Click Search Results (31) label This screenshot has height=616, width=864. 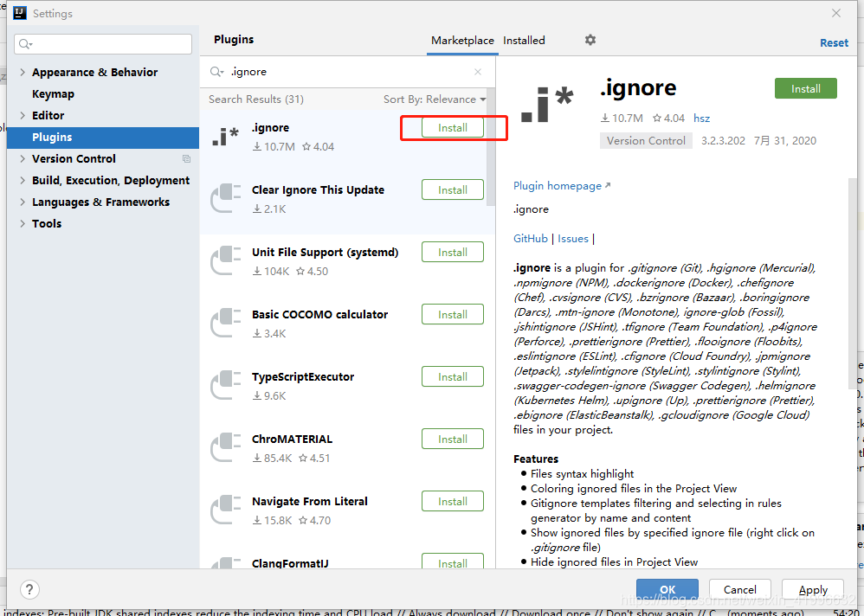click(255, 99)
